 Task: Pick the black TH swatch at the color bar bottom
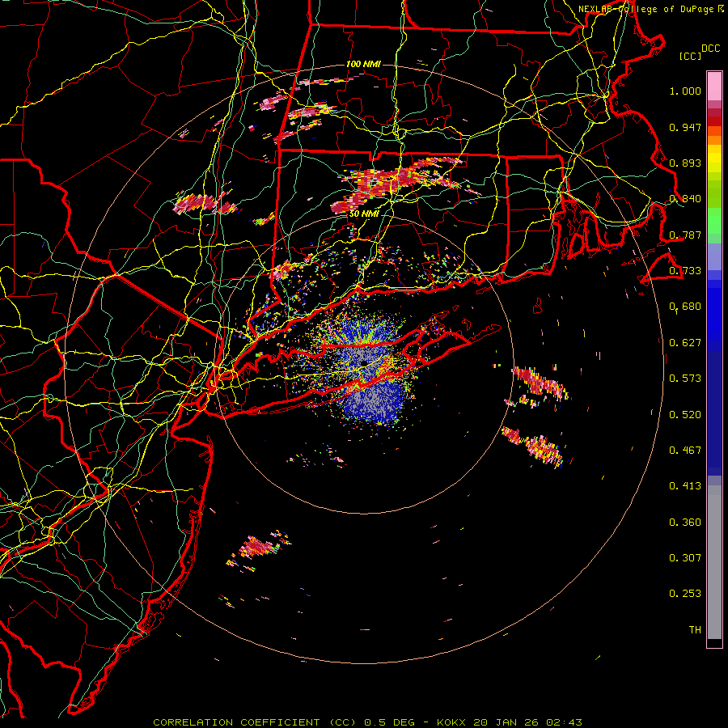714,642
